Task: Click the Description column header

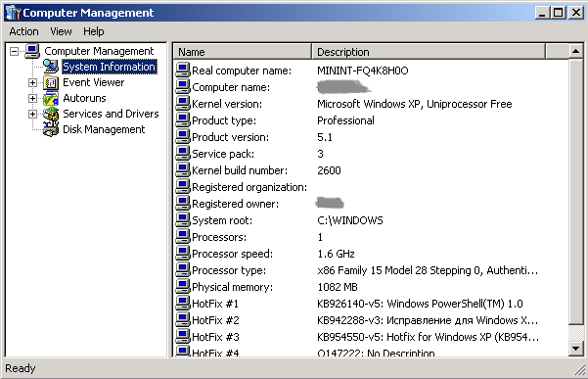Action: coord(429,51)
